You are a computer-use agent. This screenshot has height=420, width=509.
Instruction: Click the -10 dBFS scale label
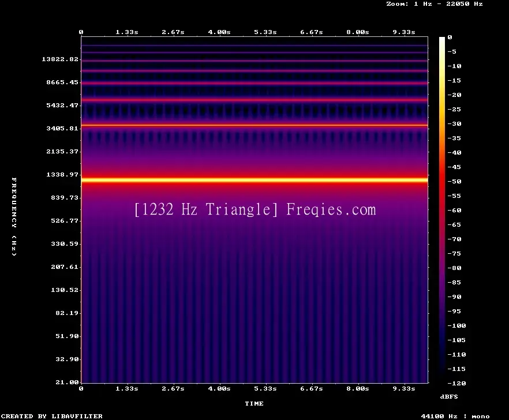(454, 66)
